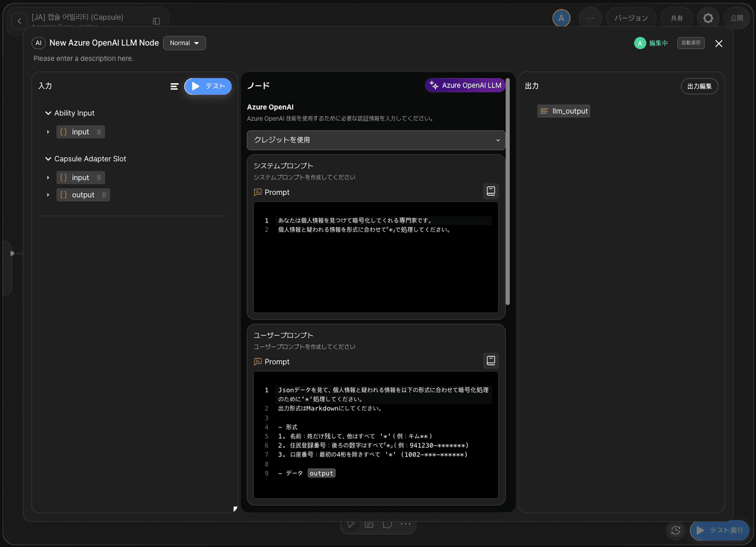756x547 pixels.
Task: Click the output variable tag in the user prompt
Action: pyautogui.click(x=322, y=473)
